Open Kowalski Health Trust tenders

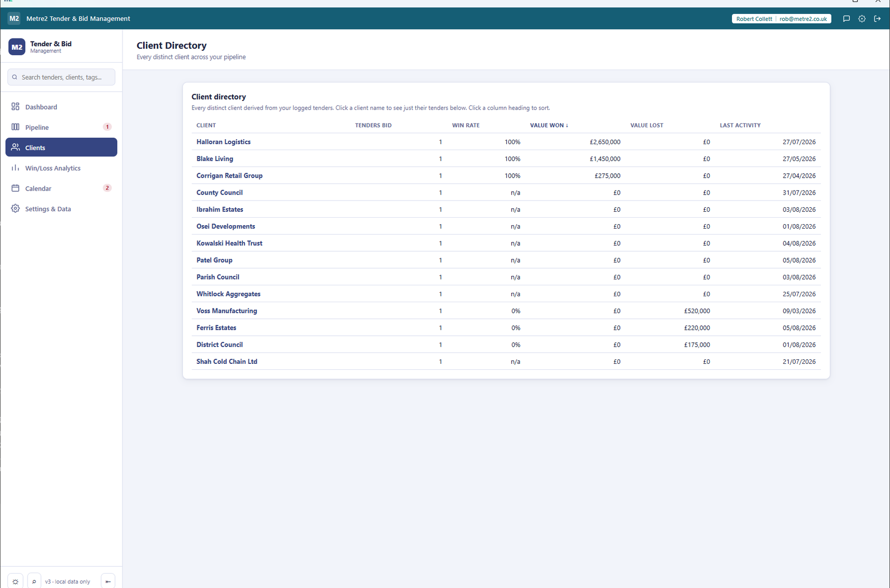coord(229,243)
